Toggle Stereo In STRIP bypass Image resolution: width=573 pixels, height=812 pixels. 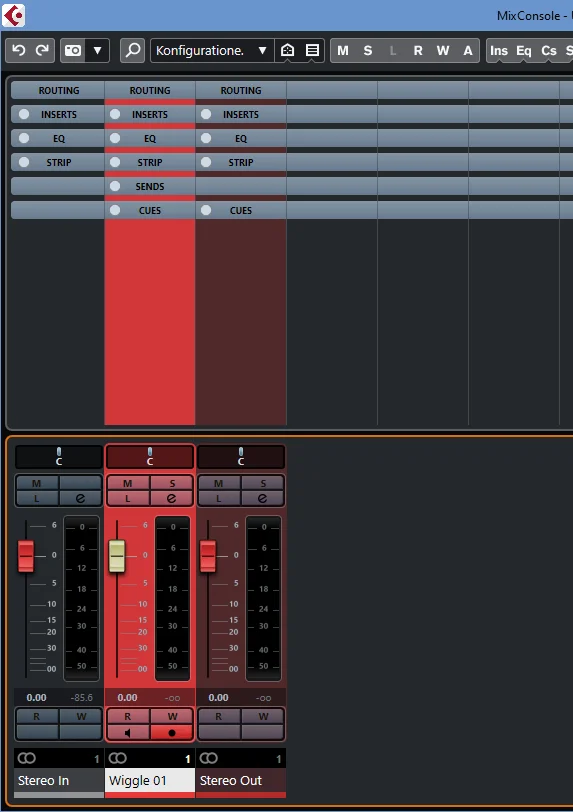tap(24, 162)
